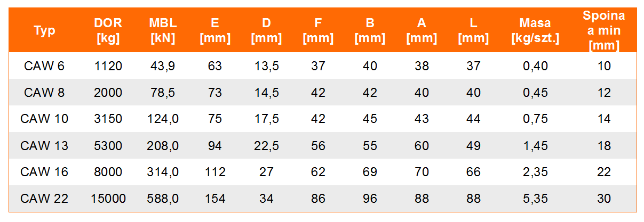
Task: Click the CAW 10 row label
Action: pyautogui.click(x=44, y=119)
